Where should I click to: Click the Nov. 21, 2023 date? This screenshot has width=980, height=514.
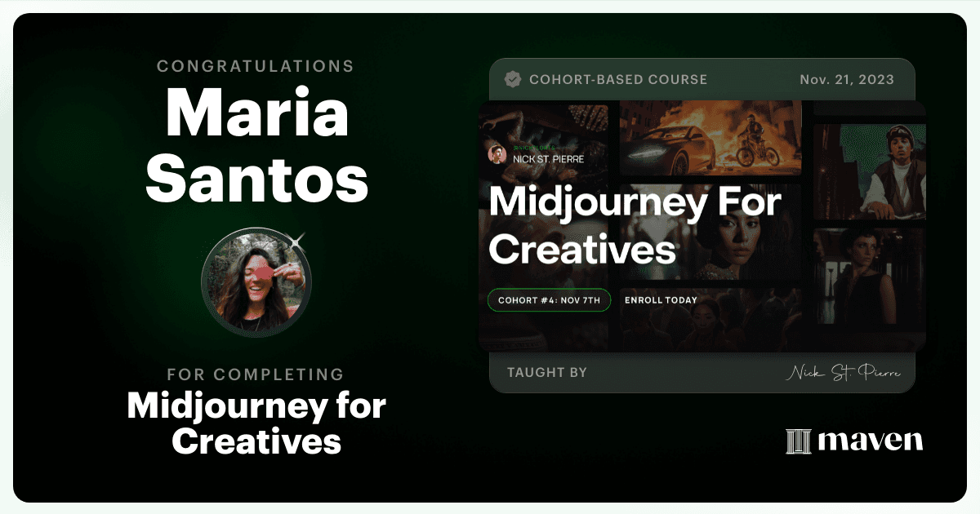point(847,80)
